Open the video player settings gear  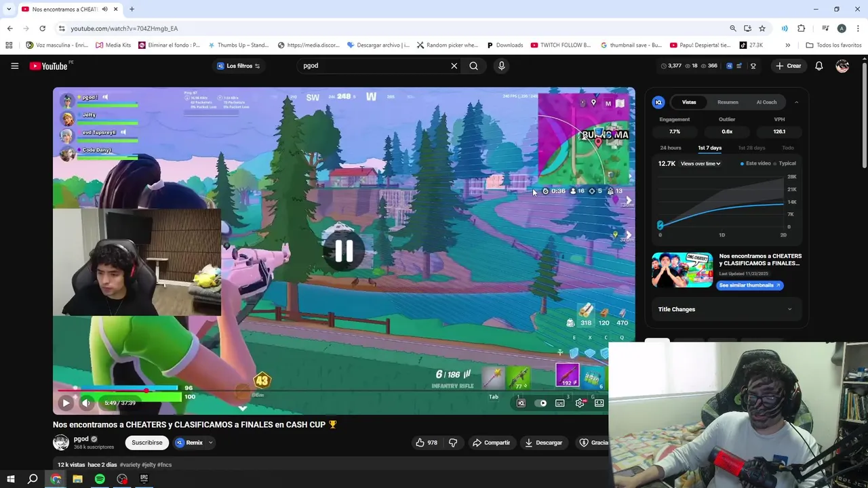580,403
